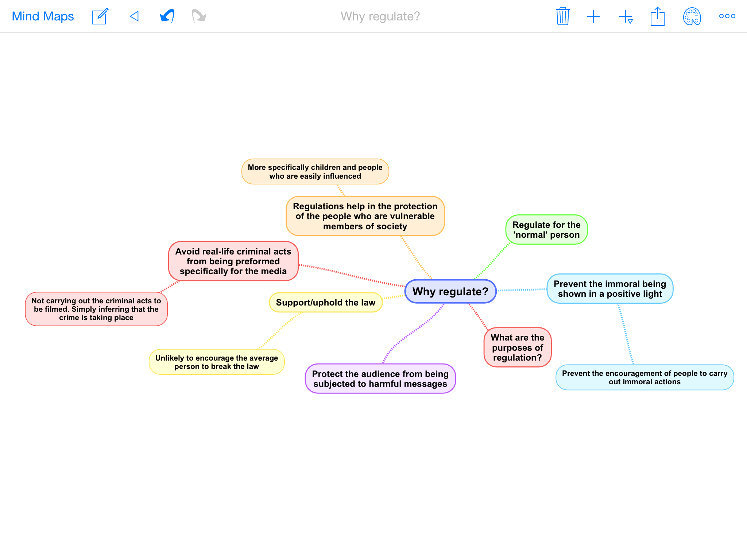
Task: Open the color palette style icon
Action: click(x=692, y=16)
